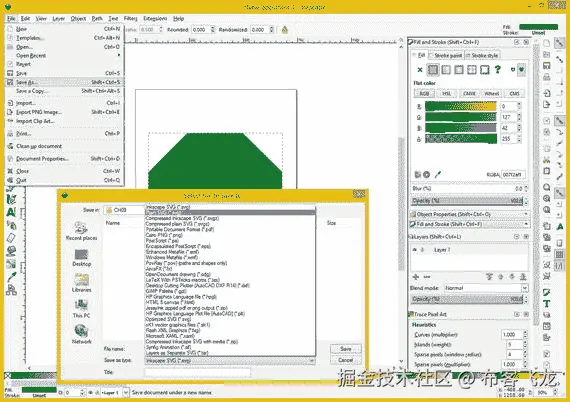The height and width of the screenshot is (402, 570).
Task: Choose Export PNG Image in File menu
Action: [x=65, y=112]
